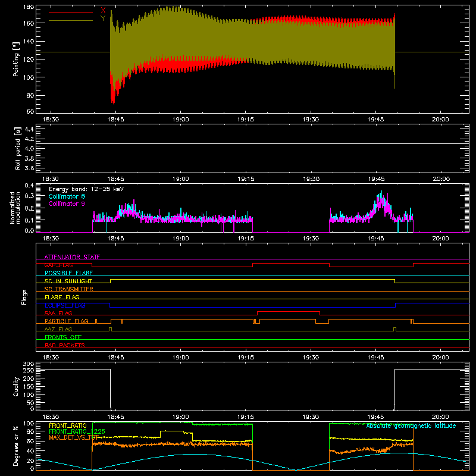Click the 160 tick label on Pointing axis

click(x=29, y=23)
